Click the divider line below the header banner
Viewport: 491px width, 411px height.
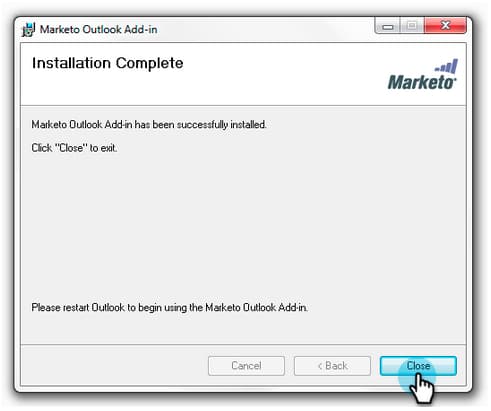pos(243,106)
